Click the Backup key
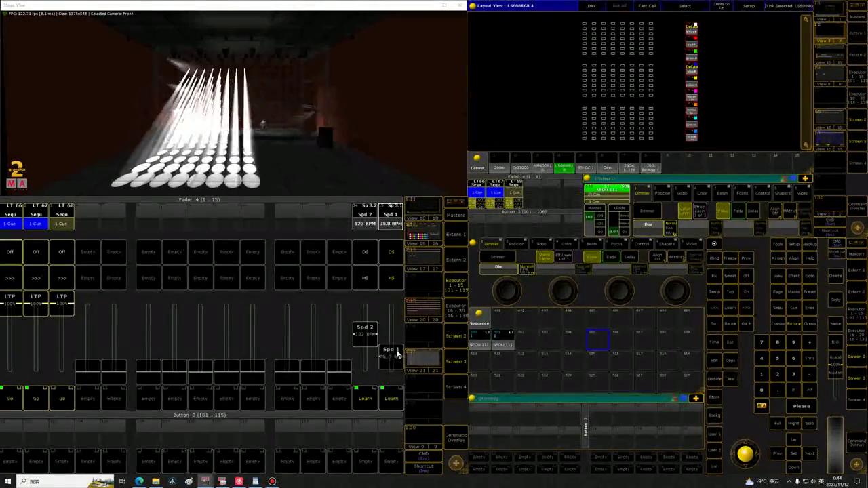 (x=809, y=244)
